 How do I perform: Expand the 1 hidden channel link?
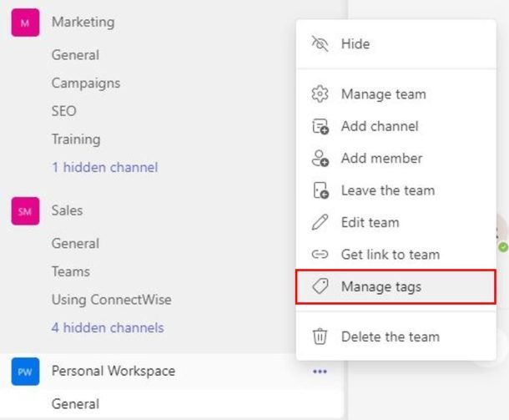(x=105, y=167)
